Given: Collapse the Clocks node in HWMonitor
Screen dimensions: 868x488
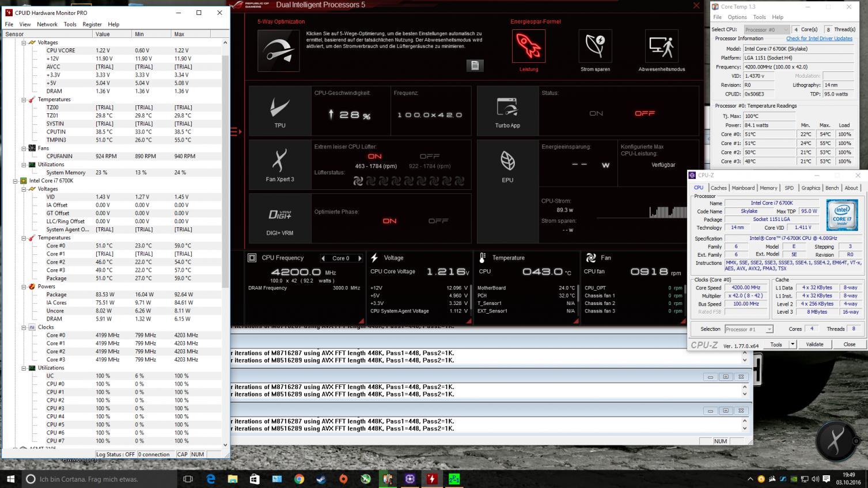Looking at the screenshot, I should (24, 327).
